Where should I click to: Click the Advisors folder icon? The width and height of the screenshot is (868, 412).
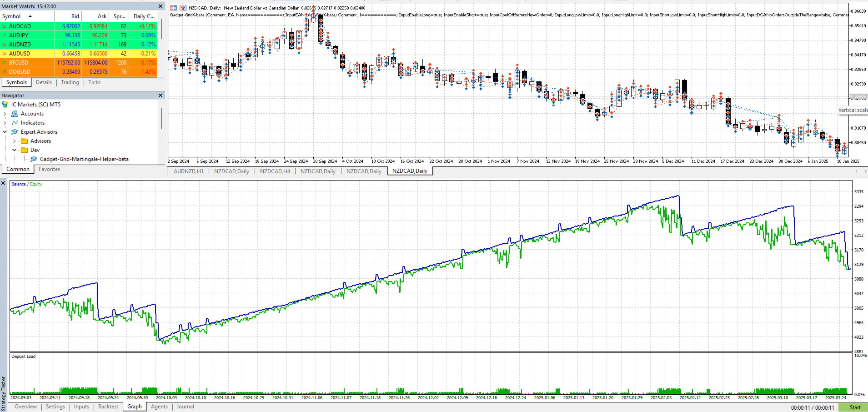[x=25, y=141]
